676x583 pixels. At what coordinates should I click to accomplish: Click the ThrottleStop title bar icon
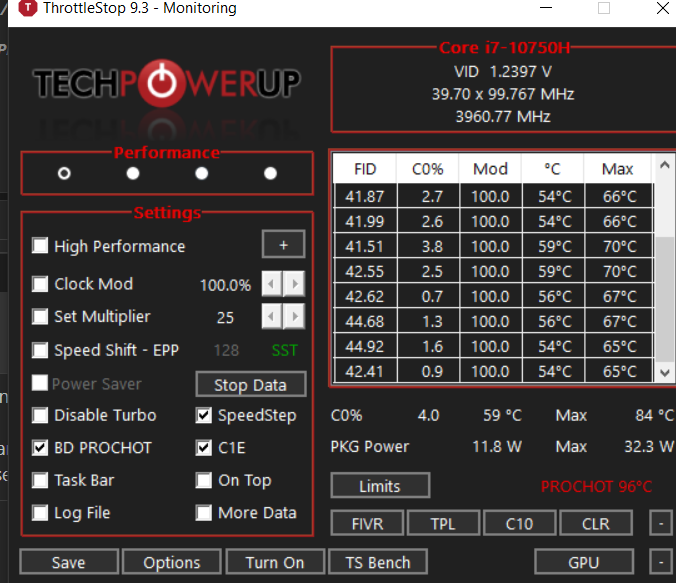coord(28,7)
